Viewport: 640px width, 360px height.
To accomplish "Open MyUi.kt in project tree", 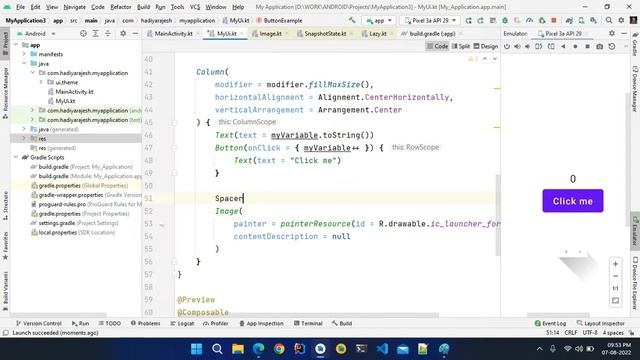I will coord(62,101).
